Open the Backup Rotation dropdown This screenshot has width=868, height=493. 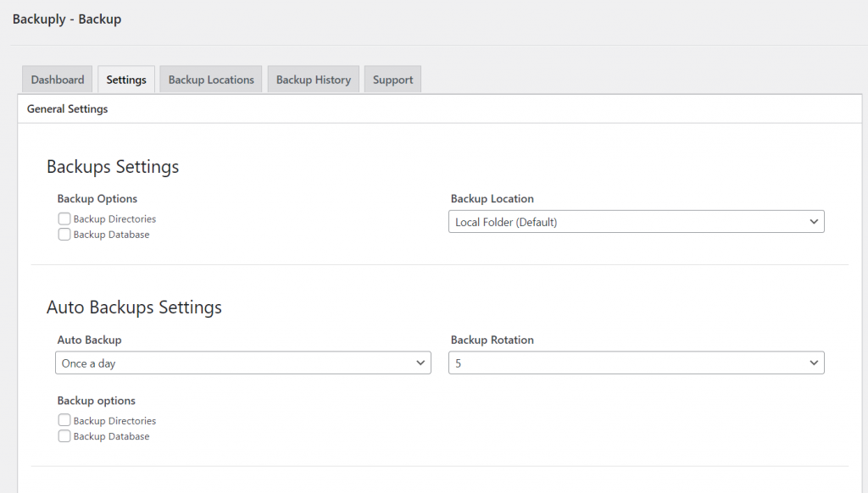[x=636, y=363]
